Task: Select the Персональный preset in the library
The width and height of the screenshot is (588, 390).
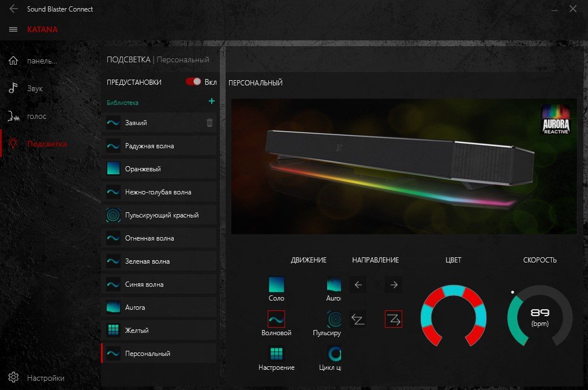Action: pos(159,353)
